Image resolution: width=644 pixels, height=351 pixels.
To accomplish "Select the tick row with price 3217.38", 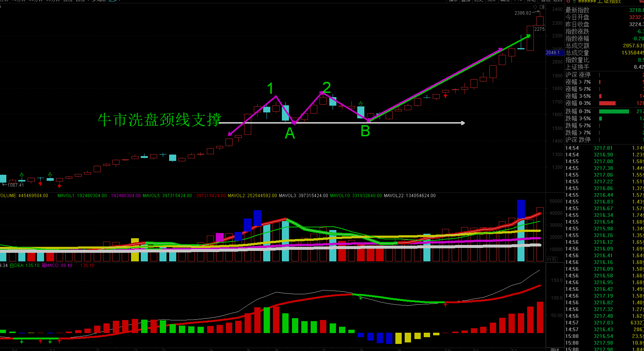I will pyautogui.click(x=604, y=168).
